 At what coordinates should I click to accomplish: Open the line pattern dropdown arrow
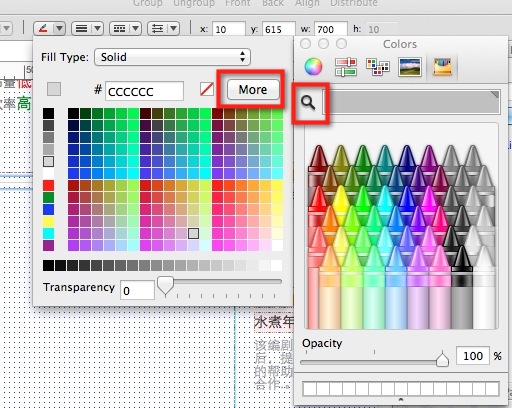click(x=135, y=29)
